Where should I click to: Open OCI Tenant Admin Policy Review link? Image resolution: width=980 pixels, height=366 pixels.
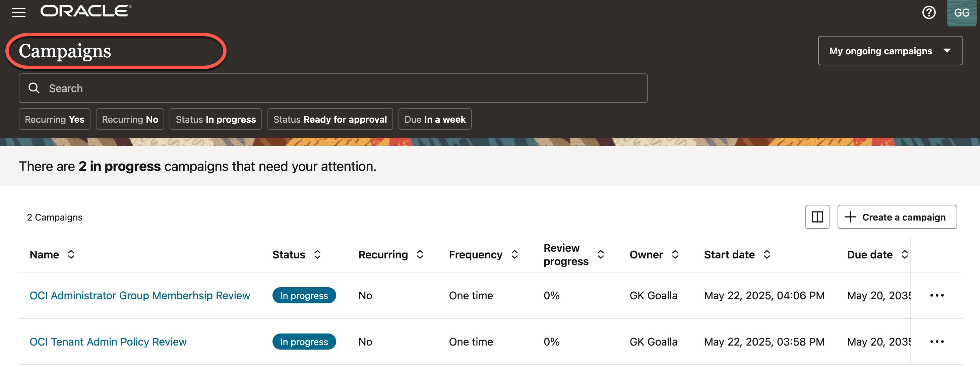coord(108,342)
